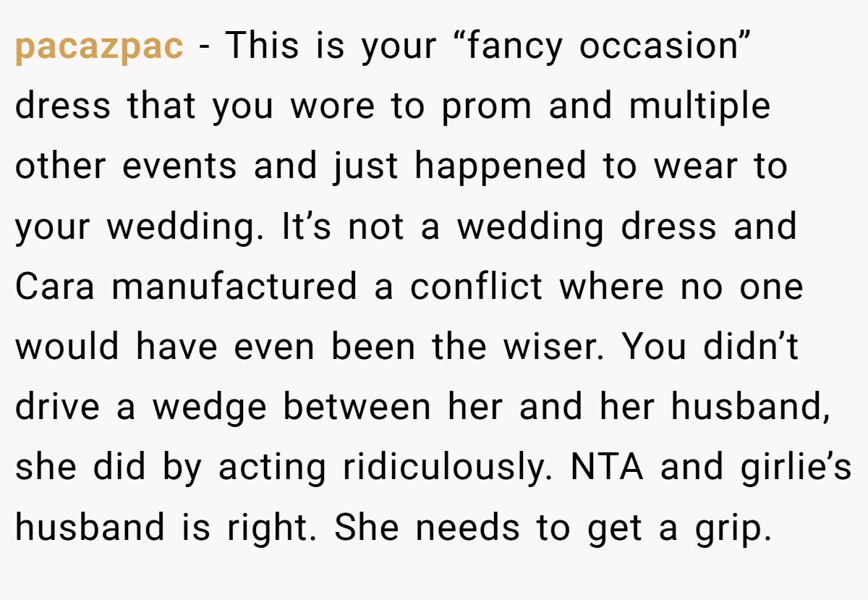The height and width of the screenshot is (600, 868).
Task: Click the word "multiple" in the comment
Action: point(699,106)
